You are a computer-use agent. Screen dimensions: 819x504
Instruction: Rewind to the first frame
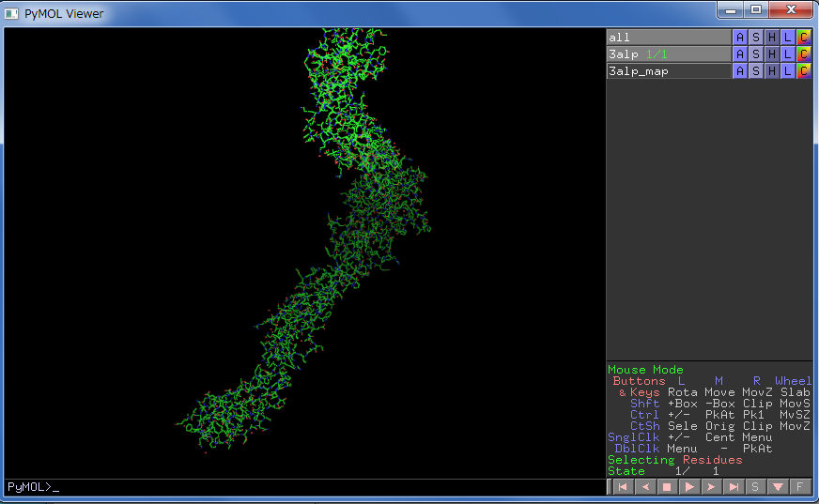point(623,487)
